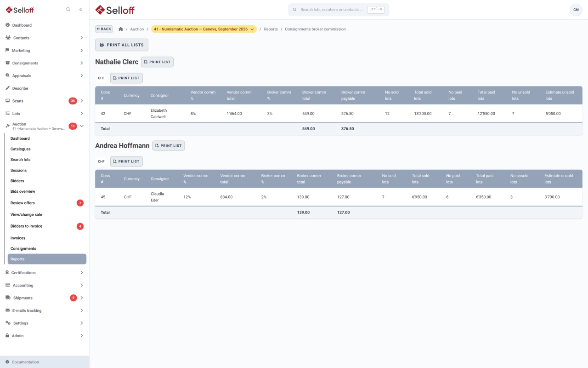Open the auction selector dropdown in the breadcrumb
The width and height of the screenshot is (588, 368).
[x=204, y=29]
